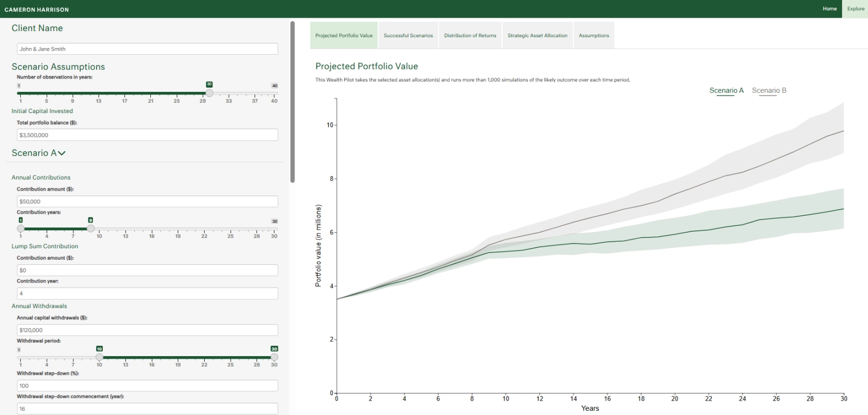
Task: Click the Cameron Harrison brand logo
Action: point(37,9)
